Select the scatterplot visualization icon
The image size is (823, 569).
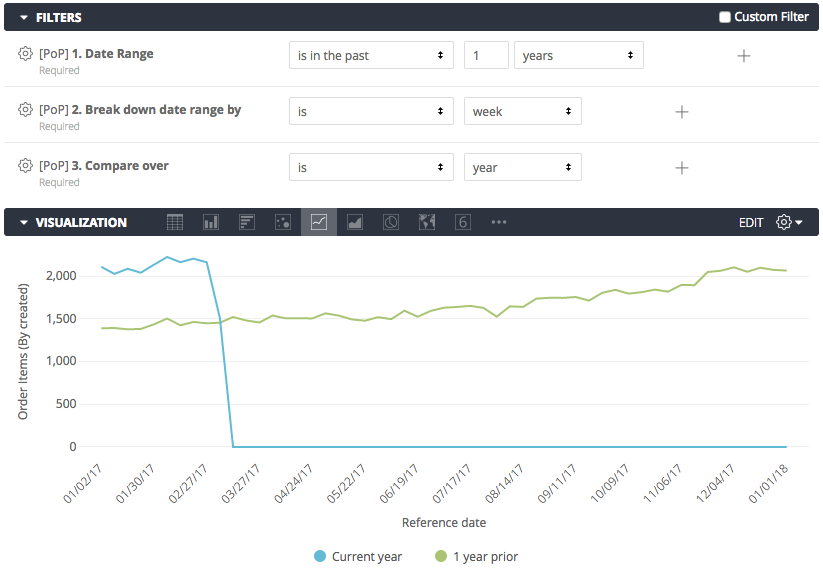coord(283,222)
